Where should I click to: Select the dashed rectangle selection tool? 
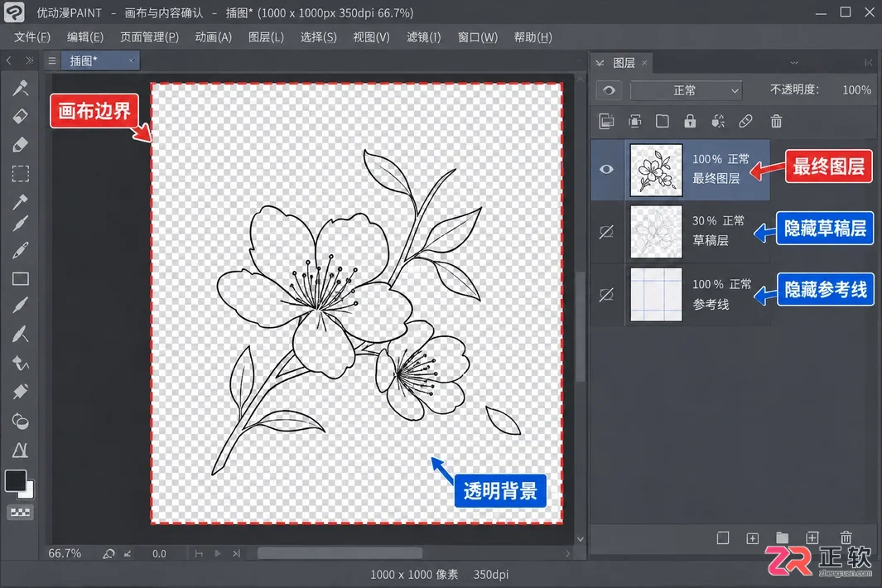[x=20, y=174]
